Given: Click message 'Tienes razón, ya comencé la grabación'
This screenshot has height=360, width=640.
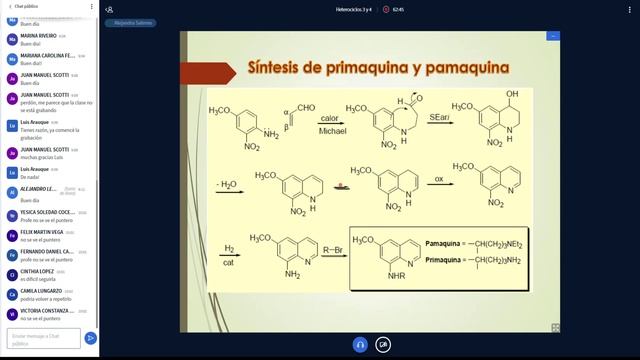Looking at the screenshot, I should click(x=50, y=134).
